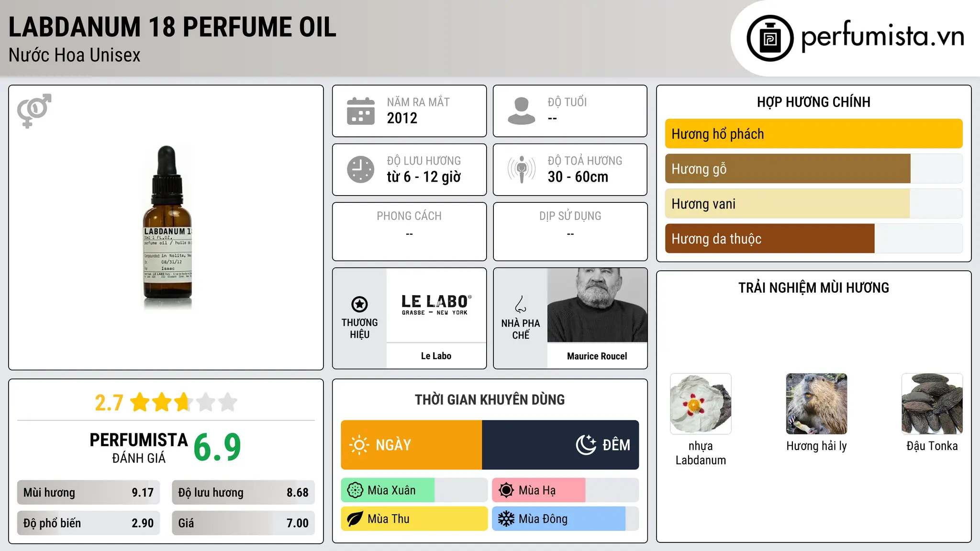Image resolution: width=980 pixels, height=551 pixels.
Task: Click the Mùa Xuân season bar
Action: pos(414,490)
